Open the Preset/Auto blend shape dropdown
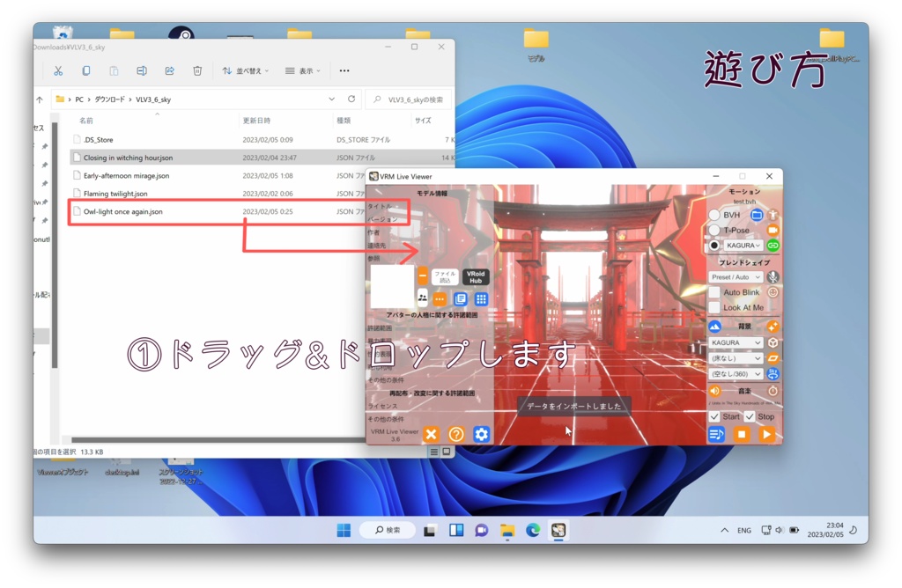Viewport: 902px width, 588px height. coord(734,277)
